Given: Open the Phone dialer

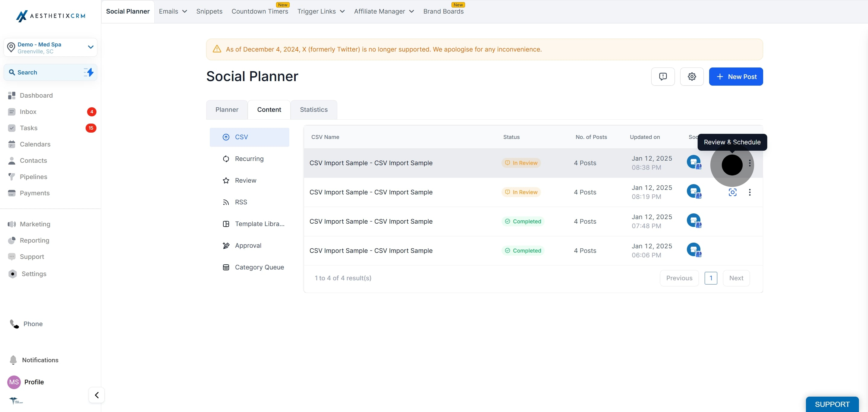Looking at the screenshot, I should [26, 324].
